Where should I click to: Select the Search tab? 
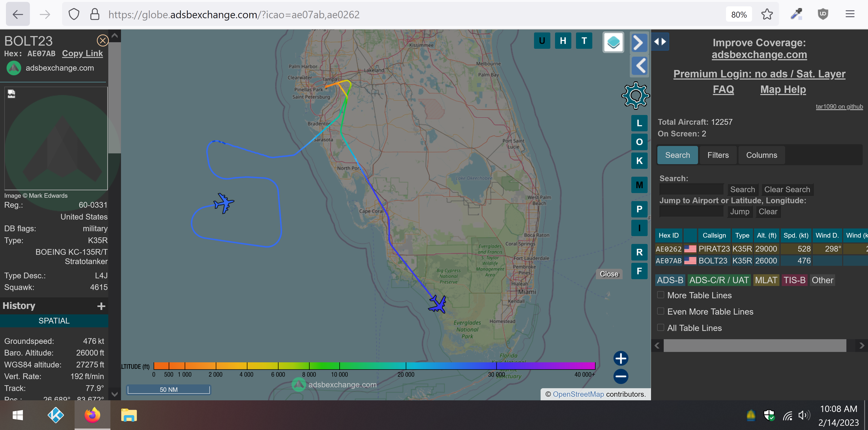(677, 155)
